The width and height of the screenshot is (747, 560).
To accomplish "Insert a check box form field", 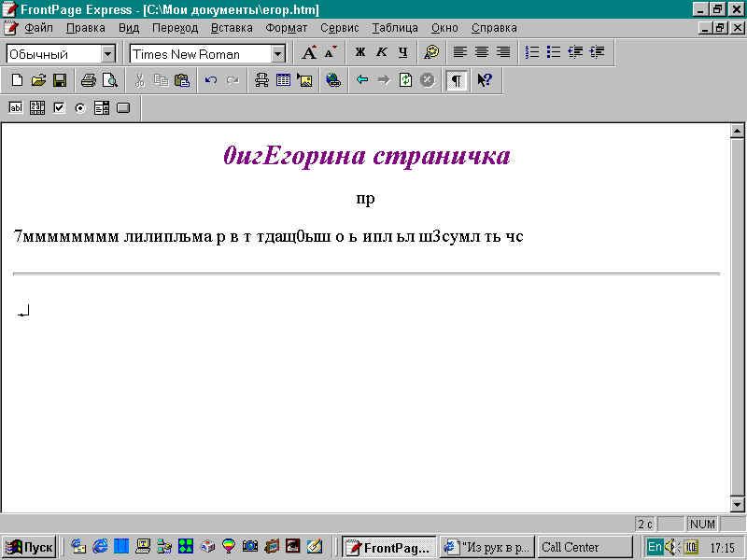I will [x=59, y=107].
